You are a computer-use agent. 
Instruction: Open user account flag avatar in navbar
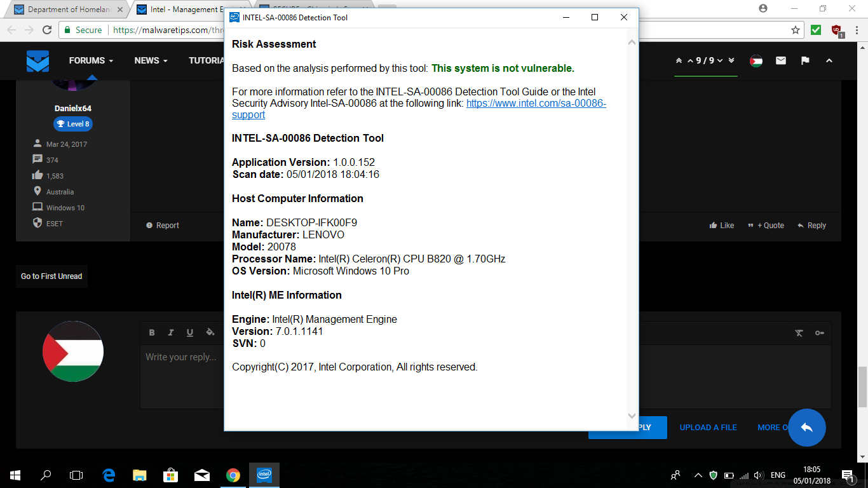pyautogui.click(x=756, y=61)
